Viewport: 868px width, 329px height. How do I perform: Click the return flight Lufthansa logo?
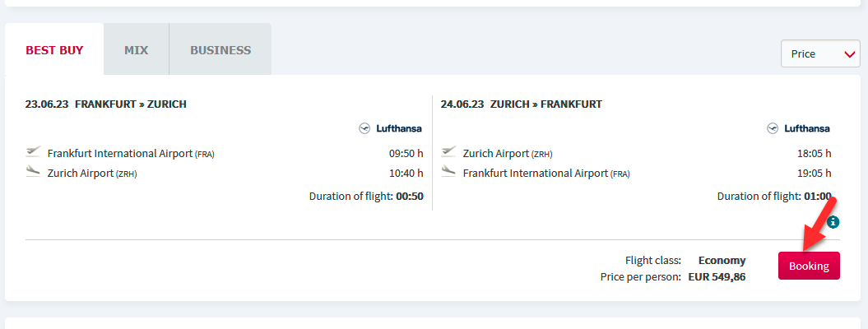(798, 128)
